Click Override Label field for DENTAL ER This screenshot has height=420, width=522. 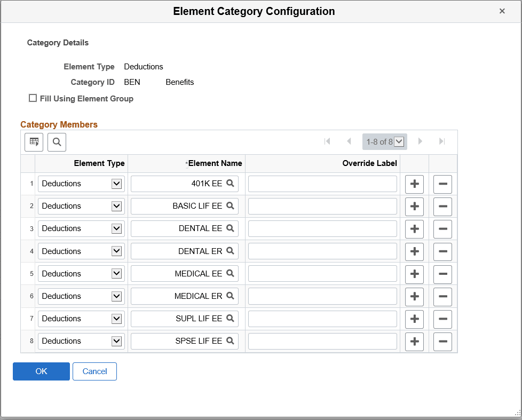(x=322, y=251)
